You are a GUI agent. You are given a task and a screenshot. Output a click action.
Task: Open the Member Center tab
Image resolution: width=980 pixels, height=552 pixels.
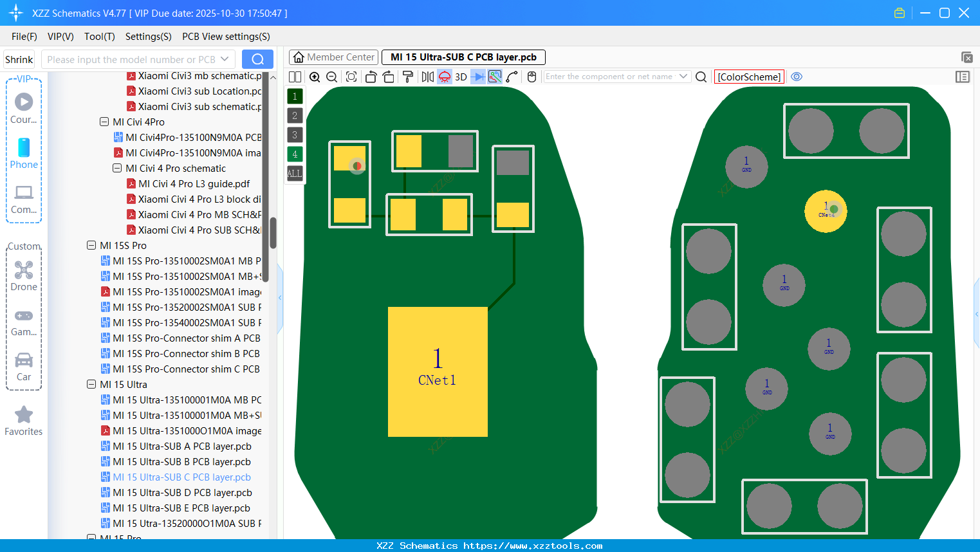(334, 57)
